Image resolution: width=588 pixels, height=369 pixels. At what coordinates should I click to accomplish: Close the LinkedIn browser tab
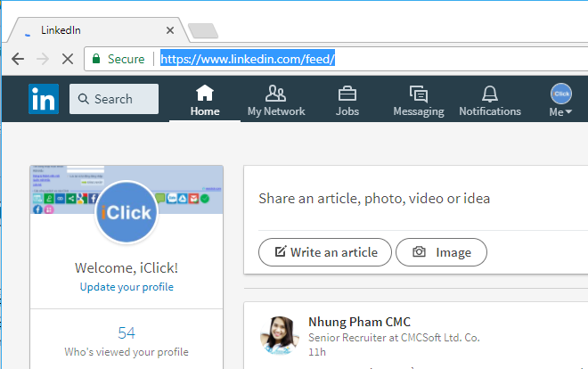(170, 30)
